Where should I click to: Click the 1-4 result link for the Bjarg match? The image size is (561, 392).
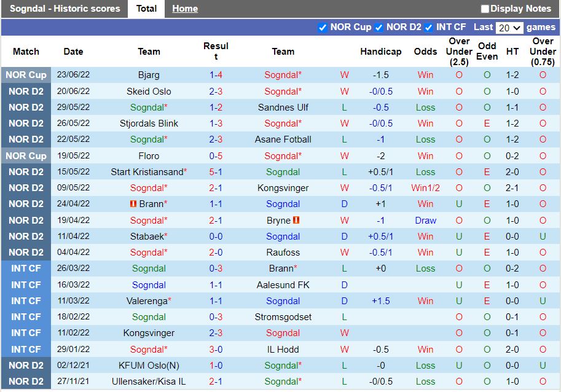tap(216, 74)
